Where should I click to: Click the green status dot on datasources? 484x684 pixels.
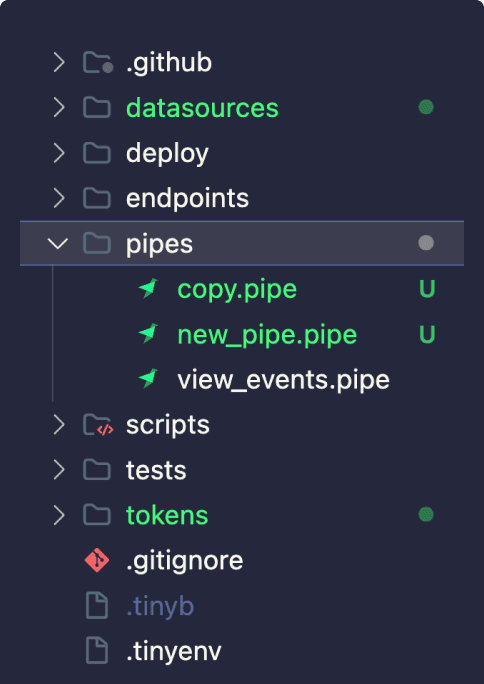tap(426, 107)
